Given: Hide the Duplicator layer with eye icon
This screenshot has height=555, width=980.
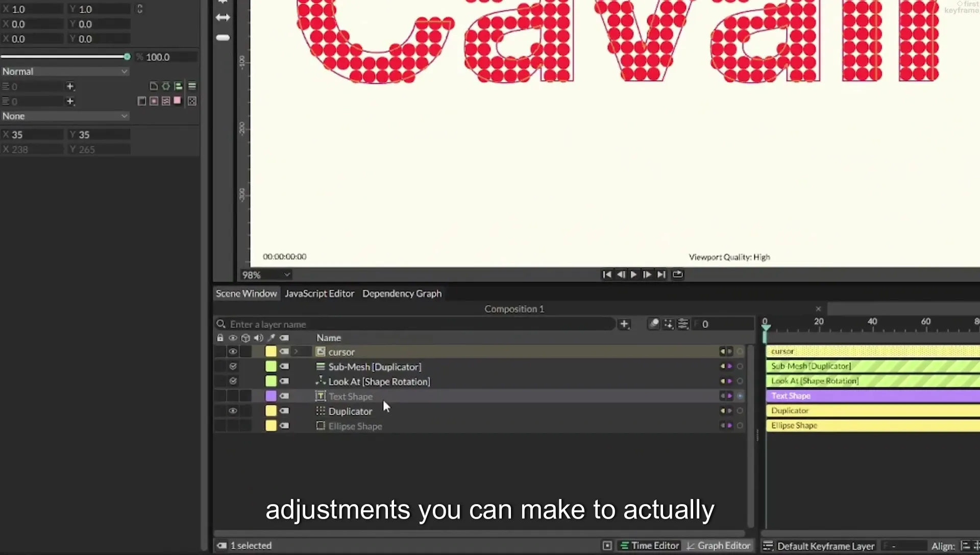Looking at the screenshot, I should (x=233, y=411).
